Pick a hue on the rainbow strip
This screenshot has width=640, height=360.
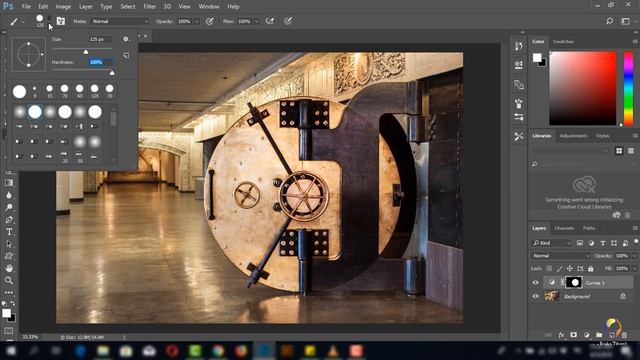pyautogui.click(x=629, y=88)
